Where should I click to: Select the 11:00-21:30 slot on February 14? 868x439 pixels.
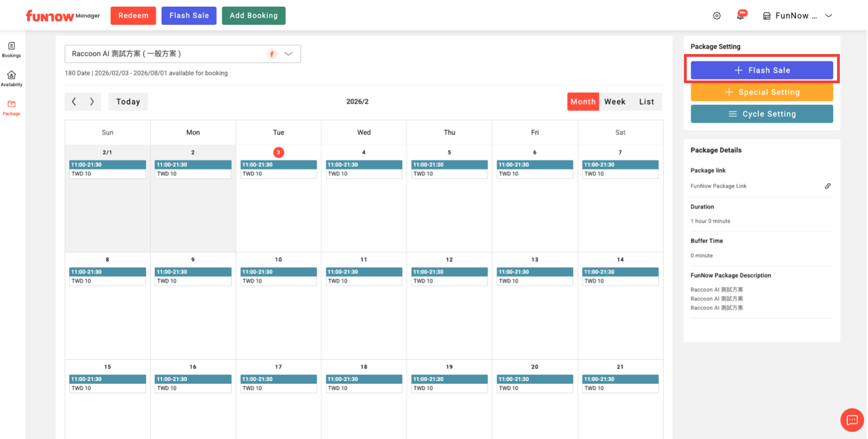coord(620,272)
